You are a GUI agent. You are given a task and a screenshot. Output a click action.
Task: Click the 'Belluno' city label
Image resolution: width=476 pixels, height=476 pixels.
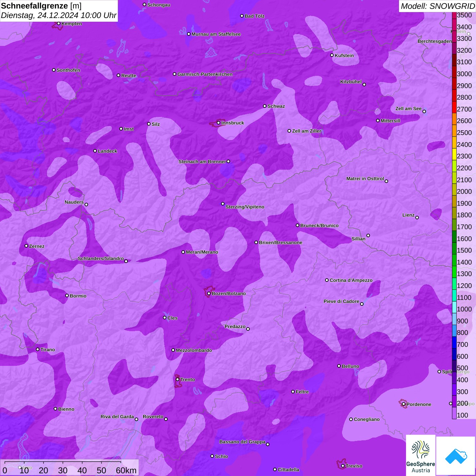point(350,366)
